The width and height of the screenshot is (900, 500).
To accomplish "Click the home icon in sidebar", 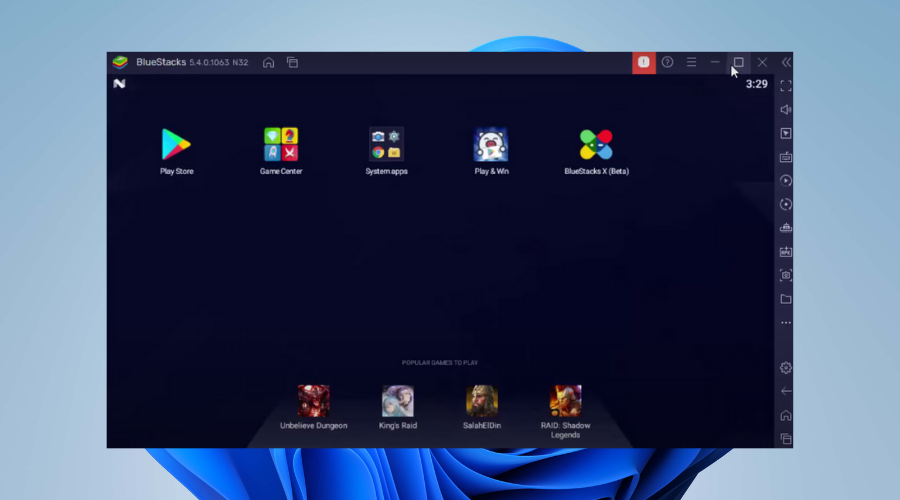I will pyautogui.click(x=786, y=415).
